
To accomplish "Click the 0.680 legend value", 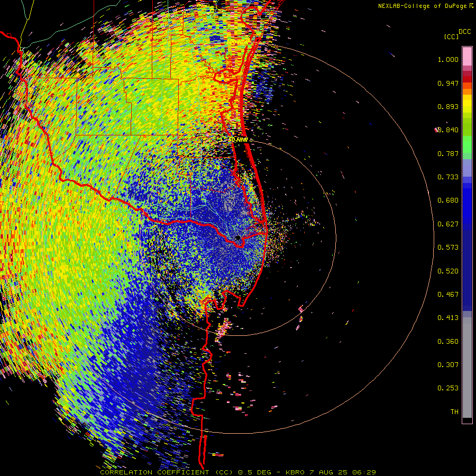I will (448, 200).
